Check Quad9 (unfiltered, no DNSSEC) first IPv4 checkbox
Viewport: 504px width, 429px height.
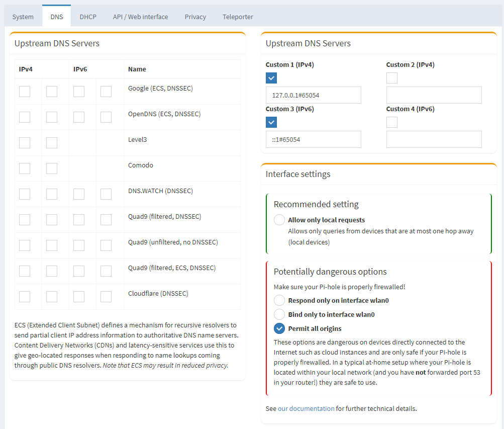point(25,245)
